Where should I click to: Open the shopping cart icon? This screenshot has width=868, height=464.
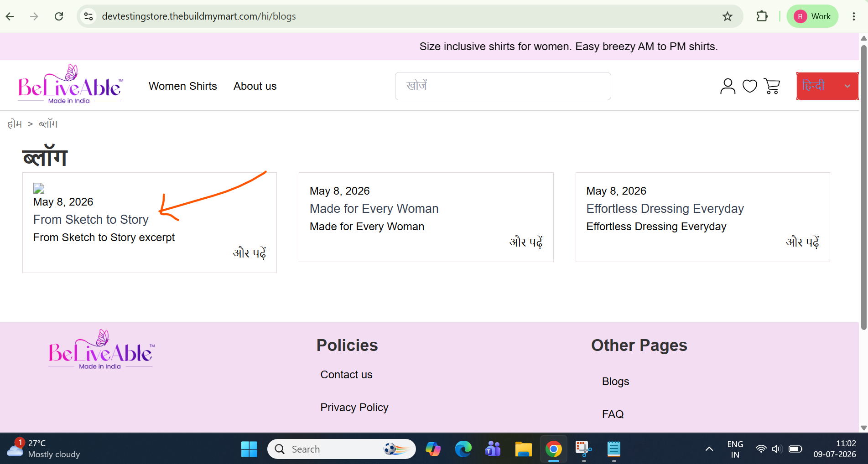tap(772, 86)
